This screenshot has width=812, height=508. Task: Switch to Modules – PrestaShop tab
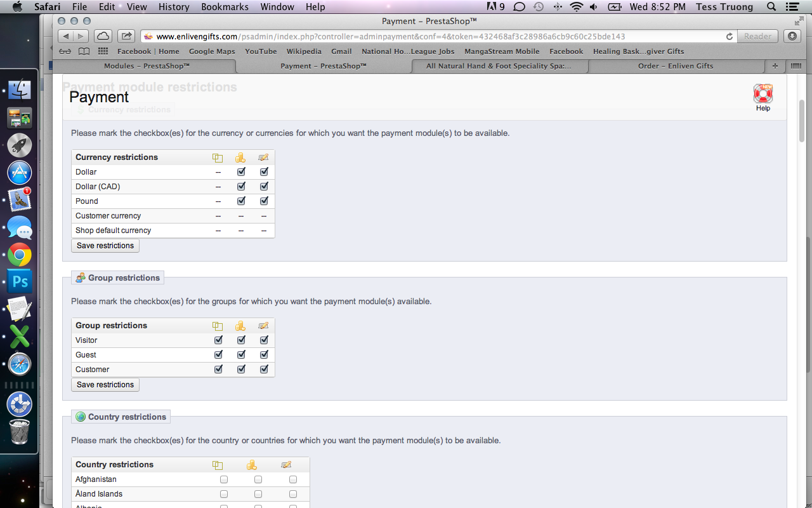[146, 66]
